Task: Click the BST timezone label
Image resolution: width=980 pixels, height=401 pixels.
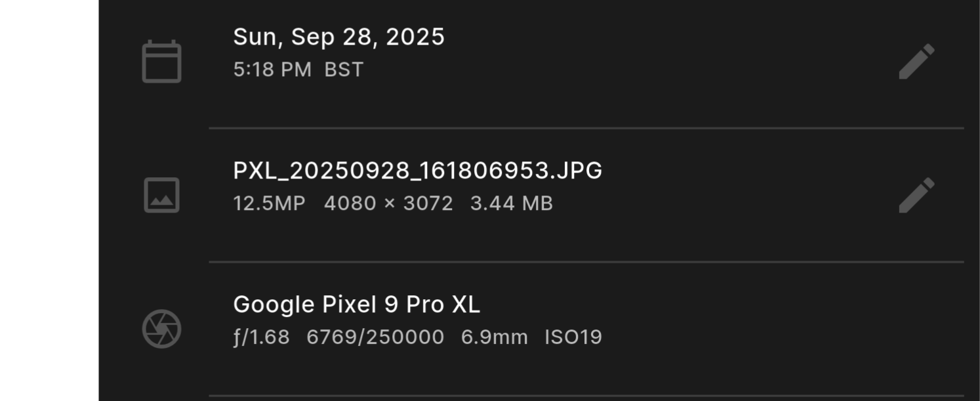Action: pos(344,70)
